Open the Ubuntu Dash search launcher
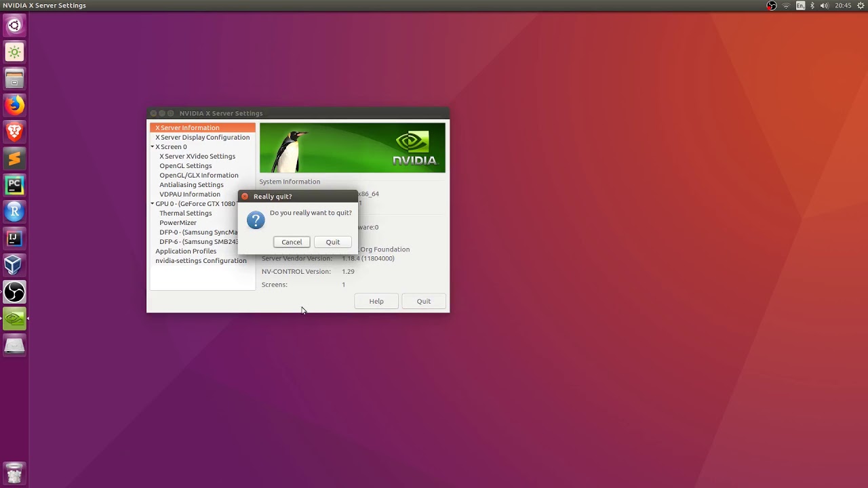Viewport: 868px width, 488px height. 14,26
